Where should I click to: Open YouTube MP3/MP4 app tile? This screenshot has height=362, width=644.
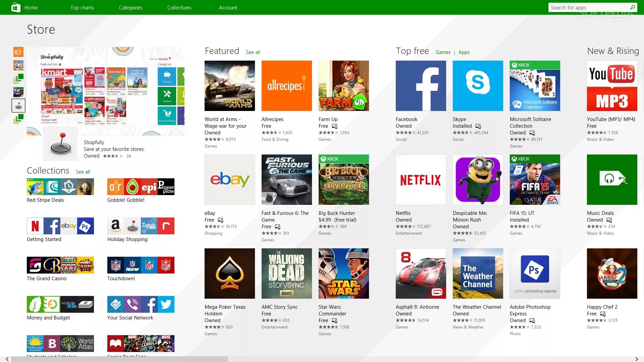(x=612, y=86)
